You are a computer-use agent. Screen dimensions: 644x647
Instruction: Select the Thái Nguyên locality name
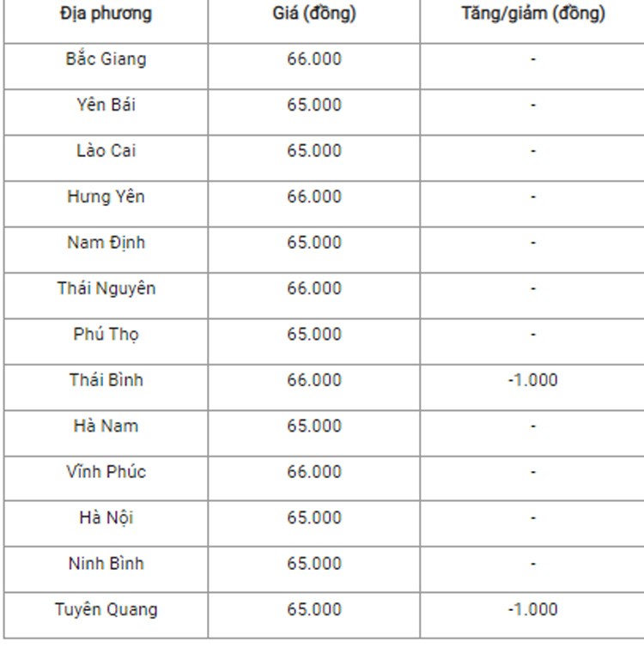coord(106,288)
